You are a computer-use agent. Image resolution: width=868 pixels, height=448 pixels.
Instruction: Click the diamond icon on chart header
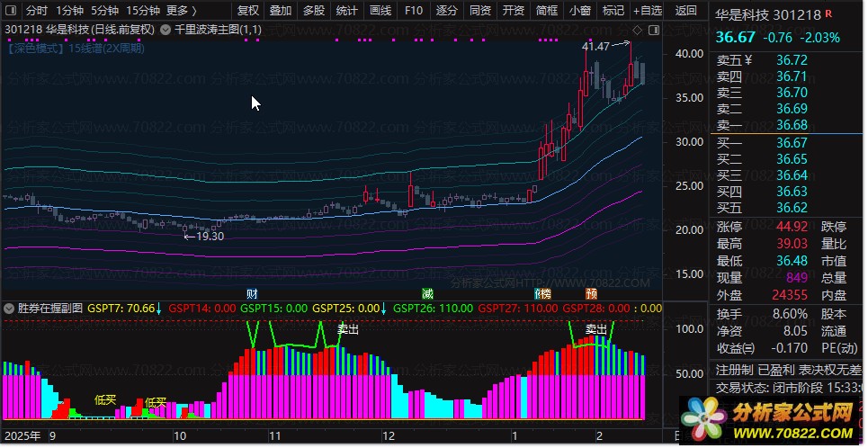click(637, 30)
